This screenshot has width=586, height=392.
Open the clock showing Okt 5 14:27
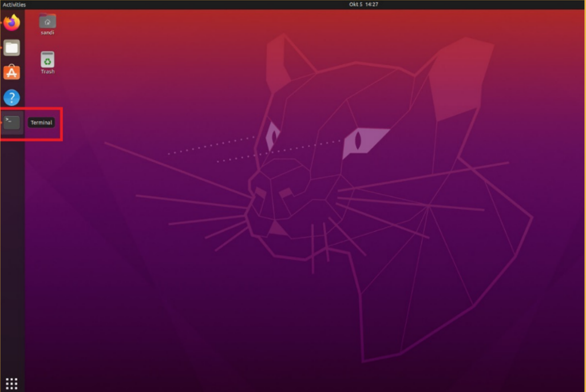point(363,5)
